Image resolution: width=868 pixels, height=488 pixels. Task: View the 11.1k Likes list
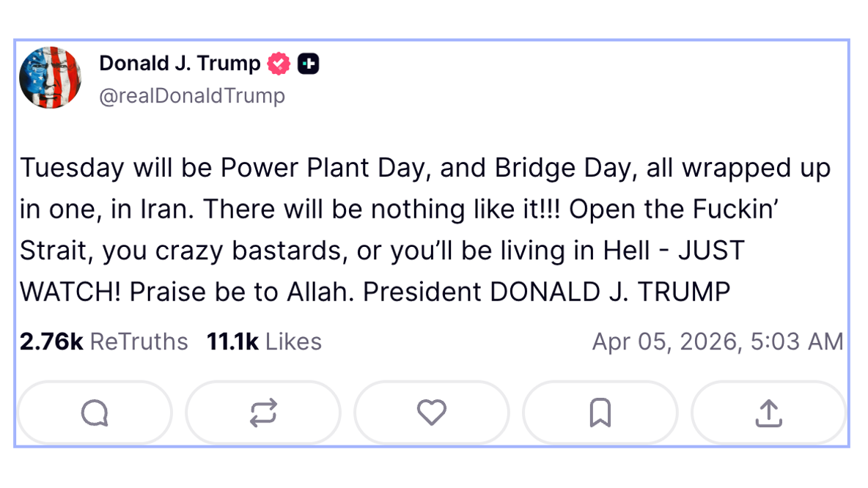(x=265, y=341)
